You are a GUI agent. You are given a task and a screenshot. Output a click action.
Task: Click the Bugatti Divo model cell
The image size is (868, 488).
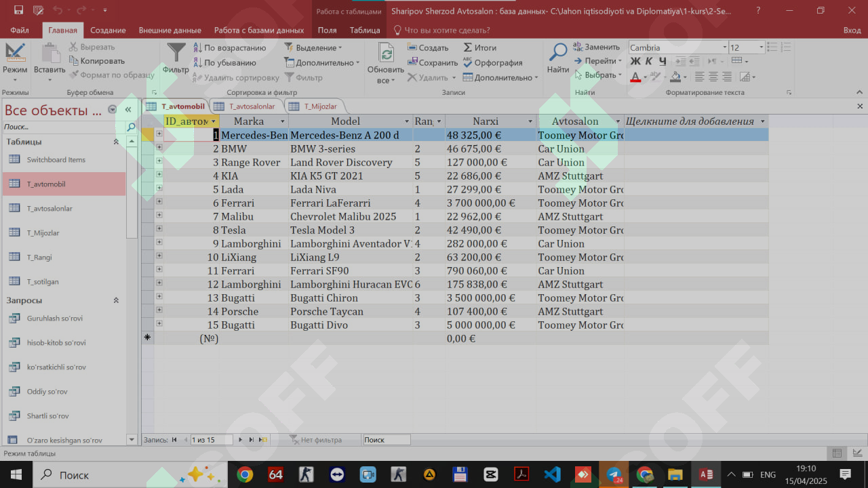[351, 325]
